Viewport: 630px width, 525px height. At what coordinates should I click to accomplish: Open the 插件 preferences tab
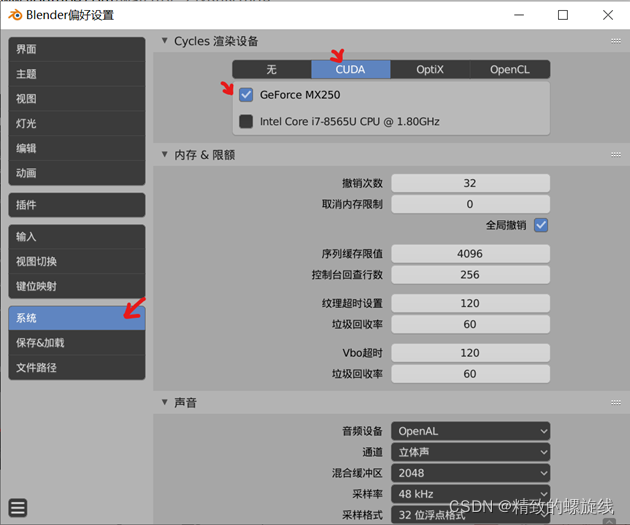click(x=77, y=205)
